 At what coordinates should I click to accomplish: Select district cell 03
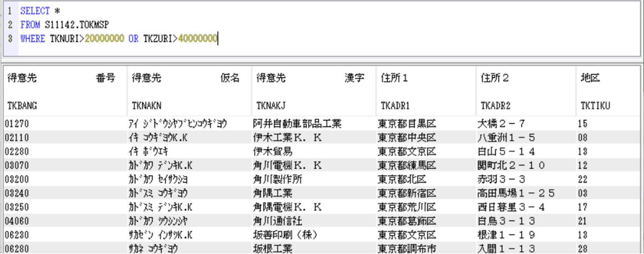583,193
